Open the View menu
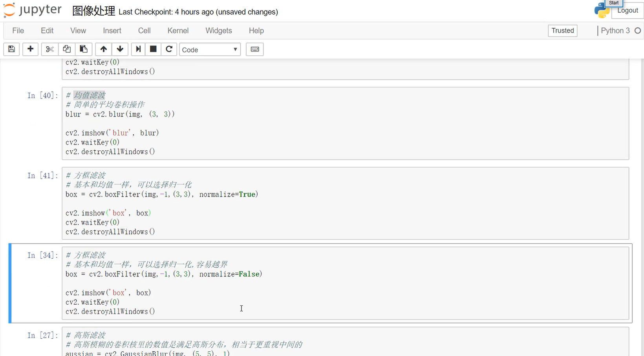Screen dimensions: 644x356 coord(78,31)
